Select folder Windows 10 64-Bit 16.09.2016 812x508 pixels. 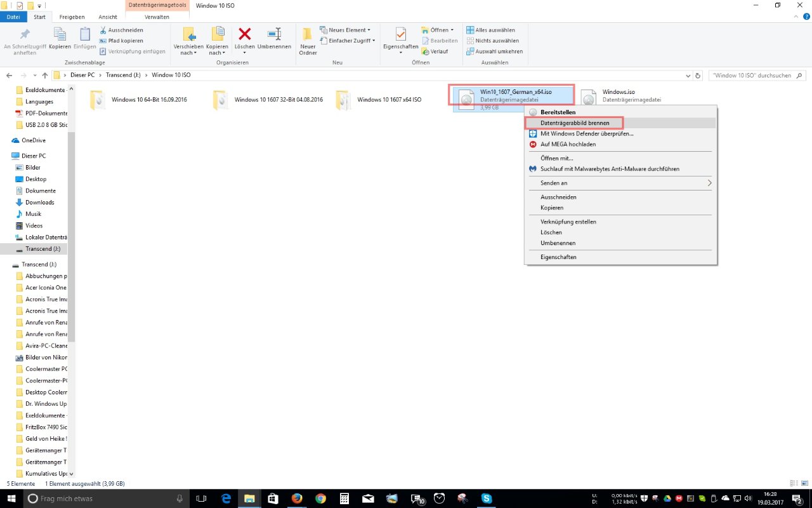[x=140, y=100]
